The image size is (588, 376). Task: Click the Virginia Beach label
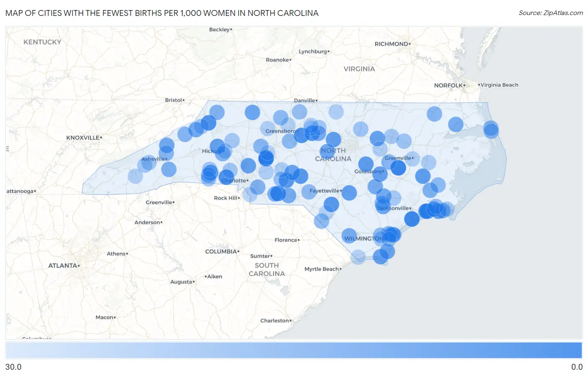[x=499, y=85]
